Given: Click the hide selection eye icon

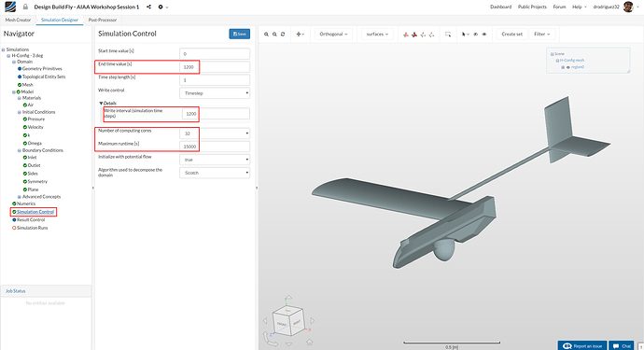Looking at the screenshot, I should click(476, 35).
